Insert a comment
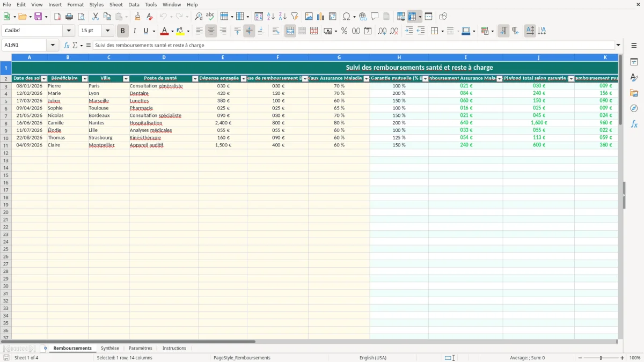The image size is (644, 362). (x=375, y=17)
